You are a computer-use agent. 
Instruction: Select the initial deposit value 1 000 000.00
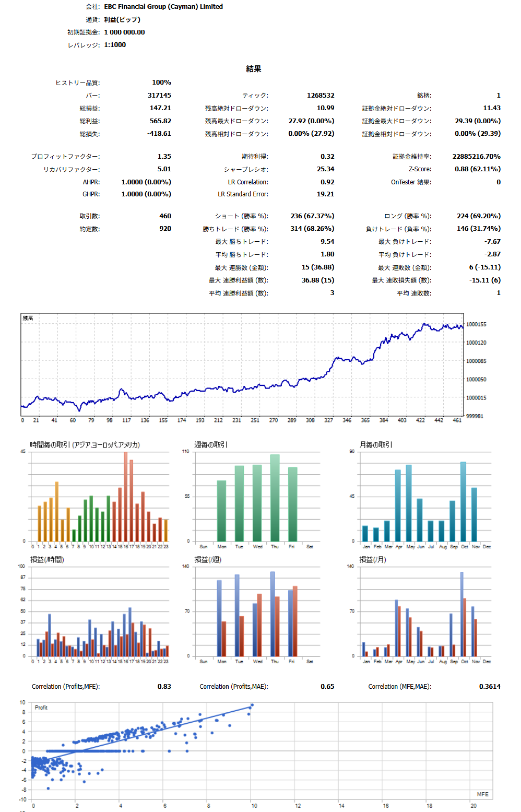[x=124, y=32]
